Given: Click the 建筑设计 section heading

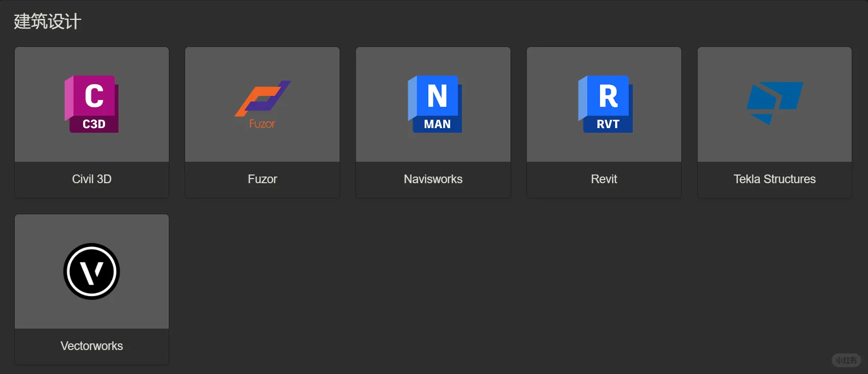Looking at the screenshot, I should click(x=47, y=21).
